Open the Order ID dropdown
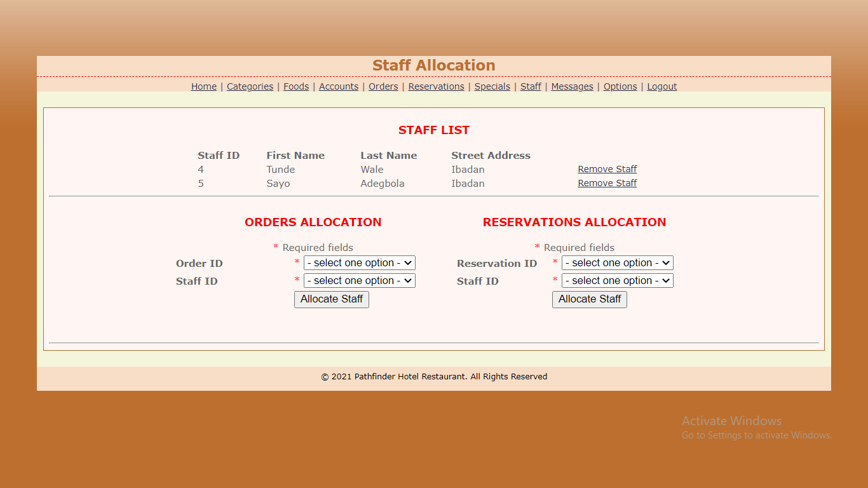Image resolution: width=868 pixels, height=488 pixels. (x=359, y=262)
